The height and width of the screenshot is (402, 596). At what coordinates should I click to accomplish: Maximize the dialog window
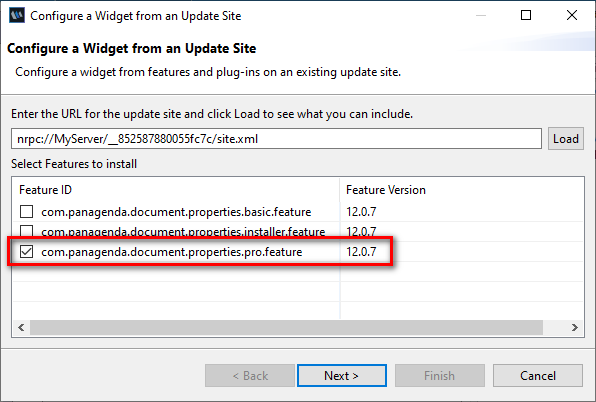pyautogui.click(x=526, y=15)
